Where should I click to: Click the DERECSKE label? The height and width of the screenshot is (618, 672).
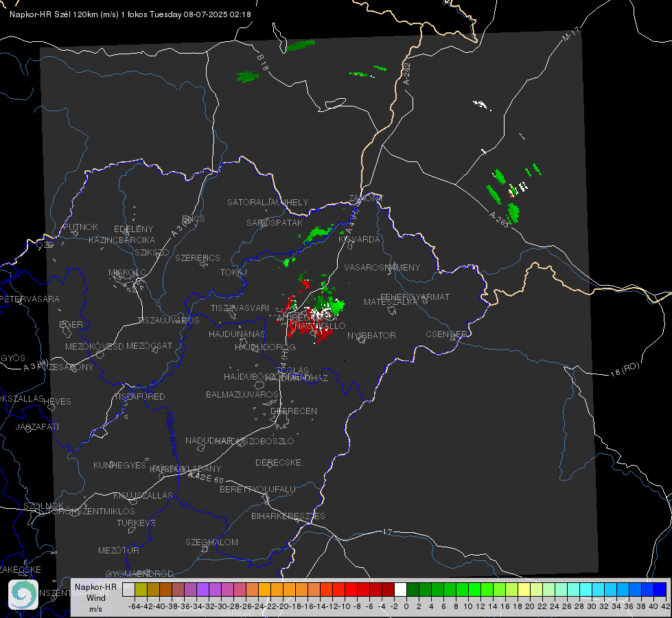(278, 462)
